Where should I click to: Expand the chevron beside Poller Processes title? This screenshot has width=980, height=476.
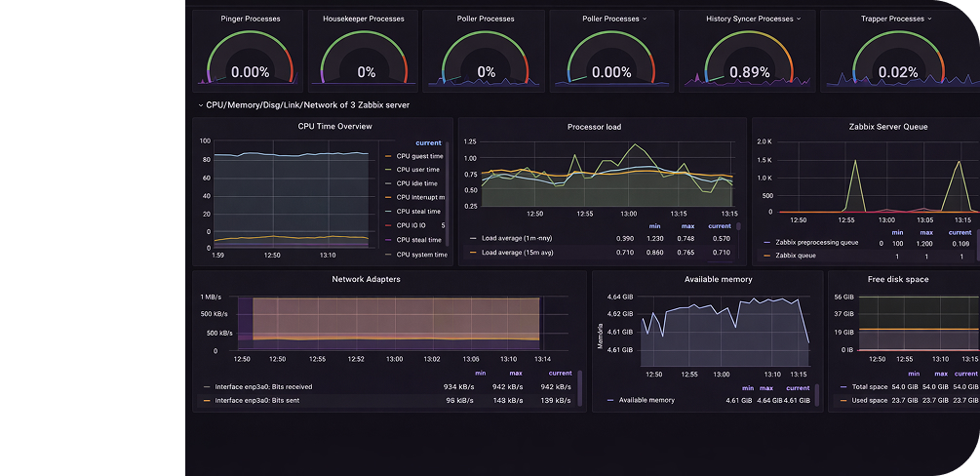coord(645,19)
